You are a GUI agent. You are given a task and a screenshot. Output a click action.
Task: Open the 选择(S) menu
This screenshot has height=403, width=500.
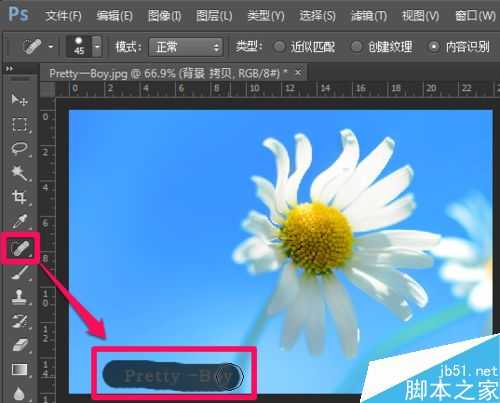(x=317, y=16)
